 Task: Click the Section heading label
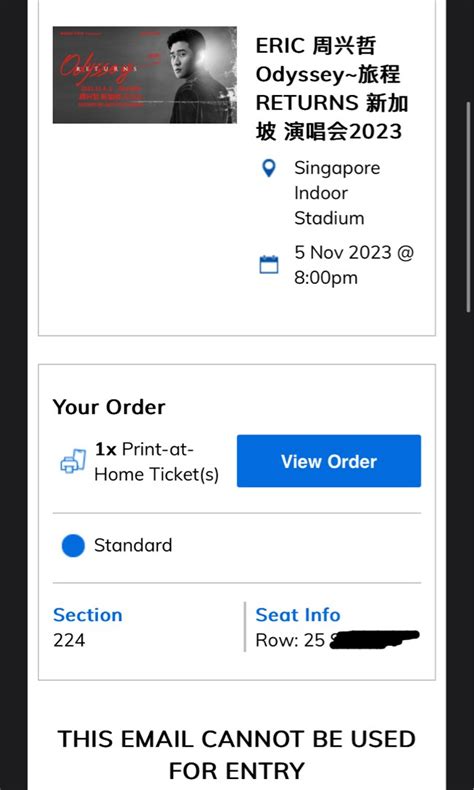click(88, 615)
